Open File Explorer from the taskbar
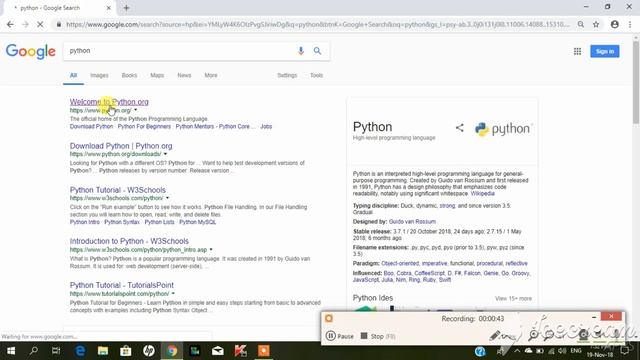Image resolution: width=640 pixels, height=360 pixels. [103, 351]
